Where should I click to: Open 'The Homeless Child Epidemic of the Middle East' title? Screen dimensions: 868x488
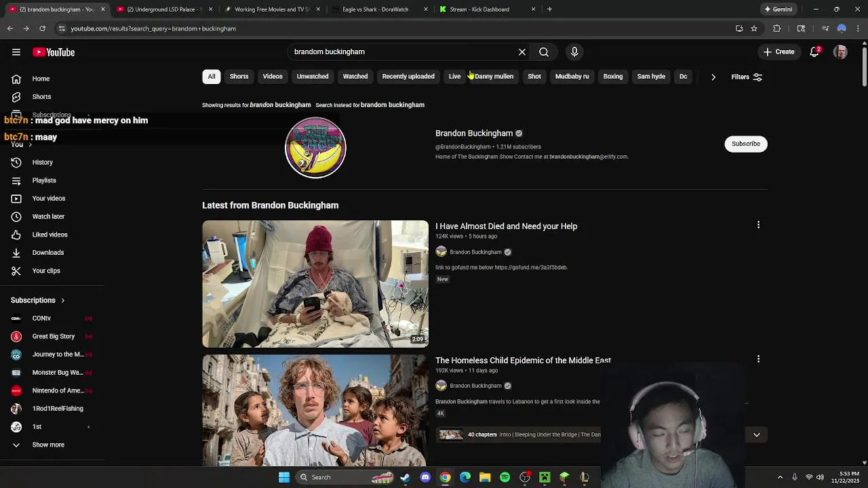point(524,361)
